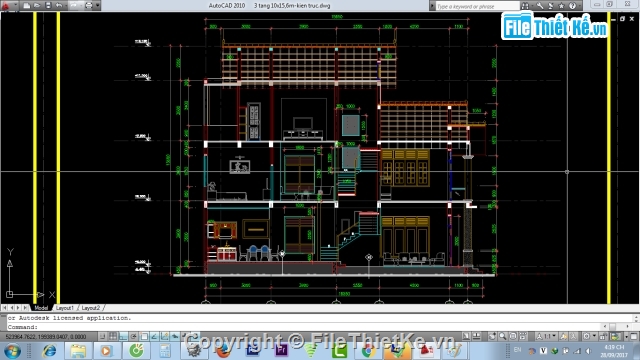Click the Redo arrow icon
The height and width of the screenshot is (360, 640).
[74, 6]
